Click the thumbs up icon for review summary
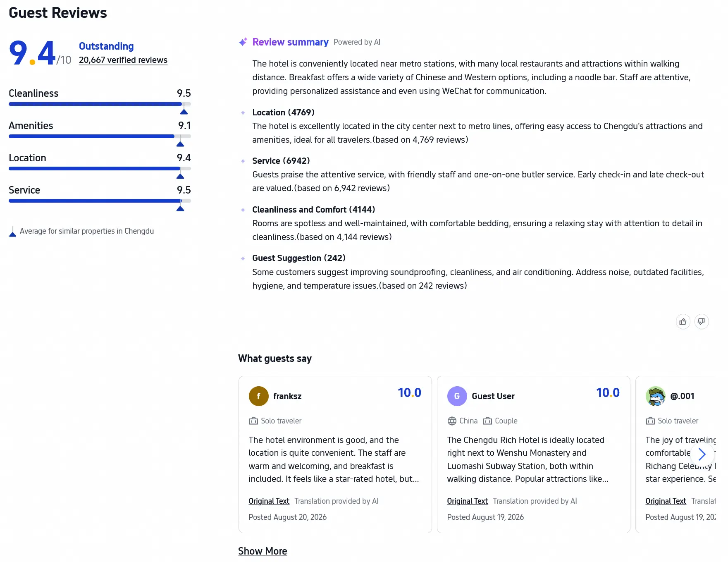 click(x=683, y=322)
